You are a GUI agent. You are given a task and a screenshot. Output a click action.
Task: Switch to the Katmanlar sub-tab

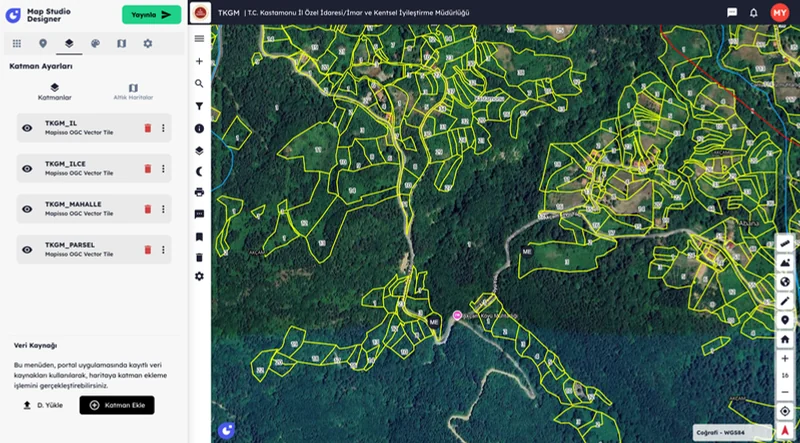coord(55,92)
